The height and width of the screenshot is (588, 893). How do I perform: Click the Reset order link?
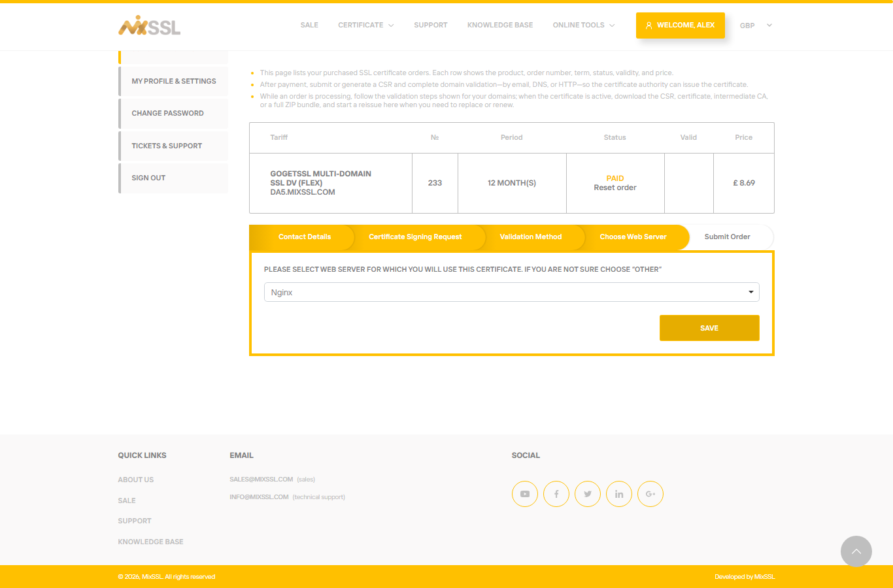(615, 188)
